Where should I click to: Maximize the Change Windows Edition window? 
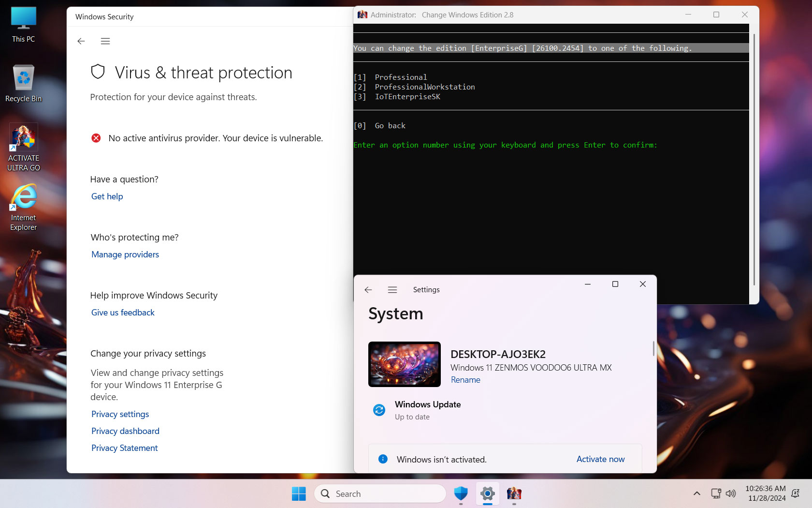tap(716, 15)
